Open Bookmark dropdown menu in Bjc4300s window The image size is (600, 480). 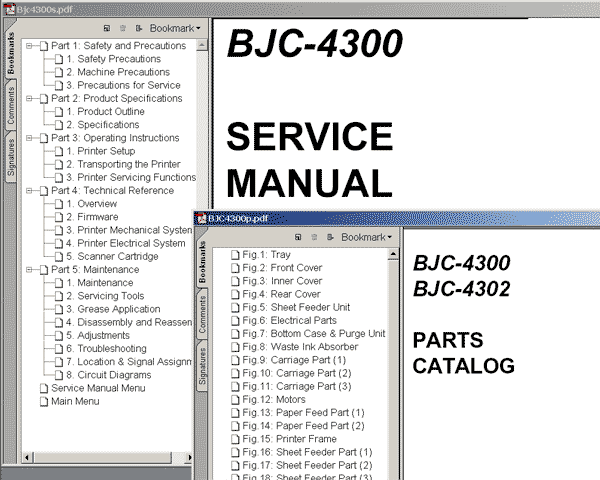coord(175,28)
